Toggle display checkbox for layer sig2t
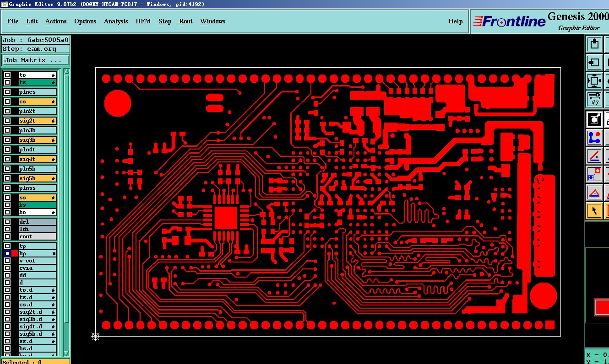609x364 pixels. tap(7, 121)
